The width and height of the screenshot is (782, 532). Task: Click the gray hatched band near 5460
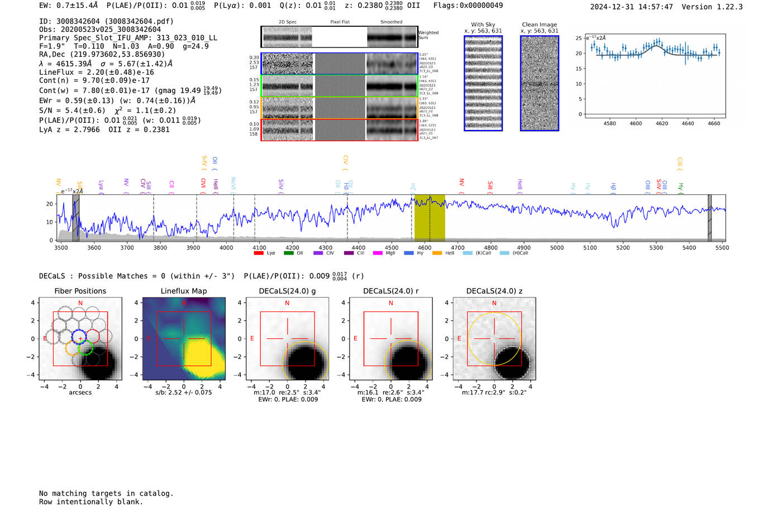[x=709, y=218]
